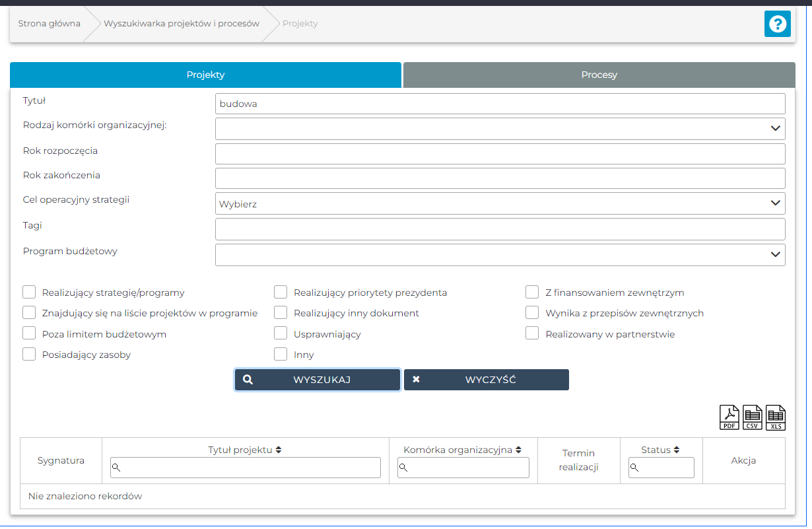Enable Z finansowaniem zewnętrznym checkbox
This screenshot has width=812, height=529.
pos(532,293)
